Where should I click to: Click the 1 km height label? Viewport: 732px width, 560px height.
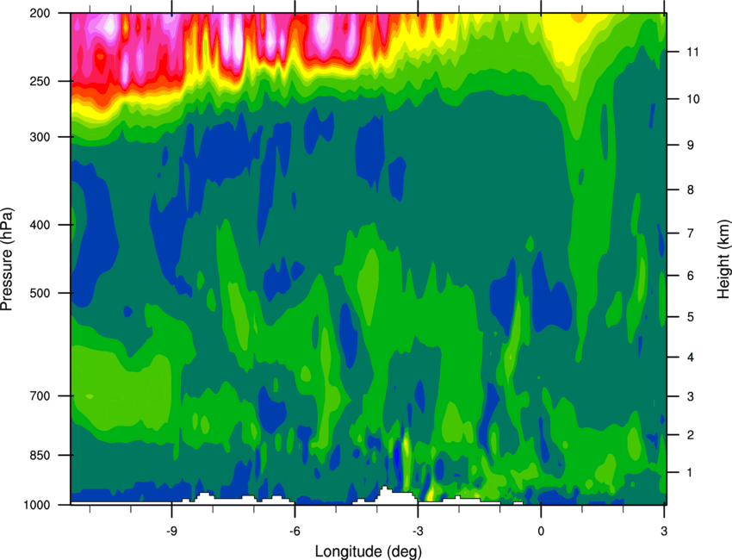[x=691, y=473]
